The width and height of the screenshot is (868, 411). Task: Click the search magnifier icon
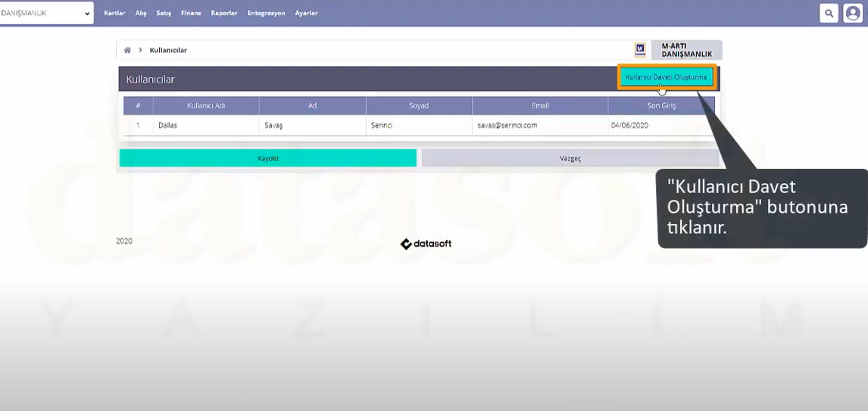coord(829,13)
